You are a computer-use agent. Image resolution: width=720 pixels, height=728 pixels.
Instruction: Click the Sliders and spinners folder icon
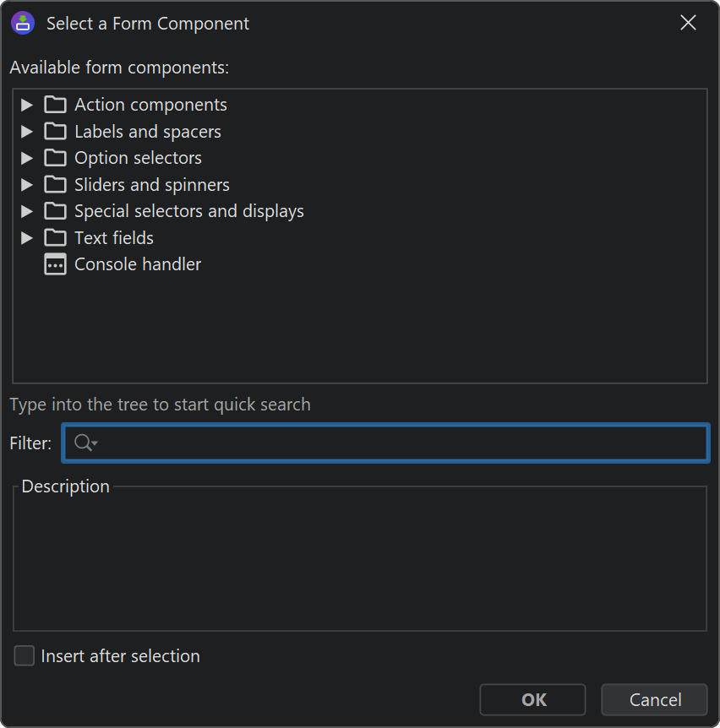[55, 185]
